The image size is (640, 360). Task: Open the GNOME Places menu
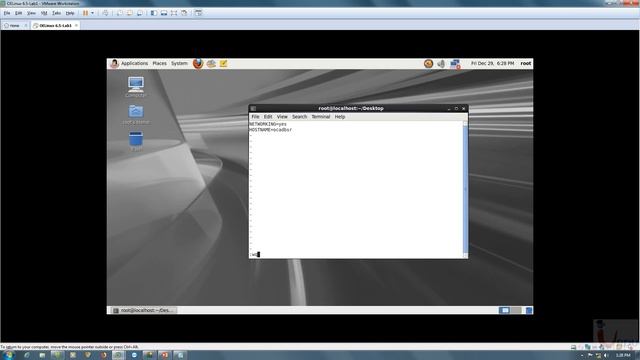click(x=159, y=64)
